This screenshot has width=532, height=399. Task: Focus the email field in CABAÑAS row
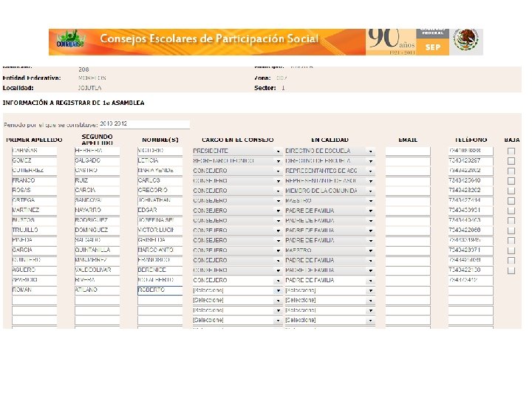click(408, 151)
